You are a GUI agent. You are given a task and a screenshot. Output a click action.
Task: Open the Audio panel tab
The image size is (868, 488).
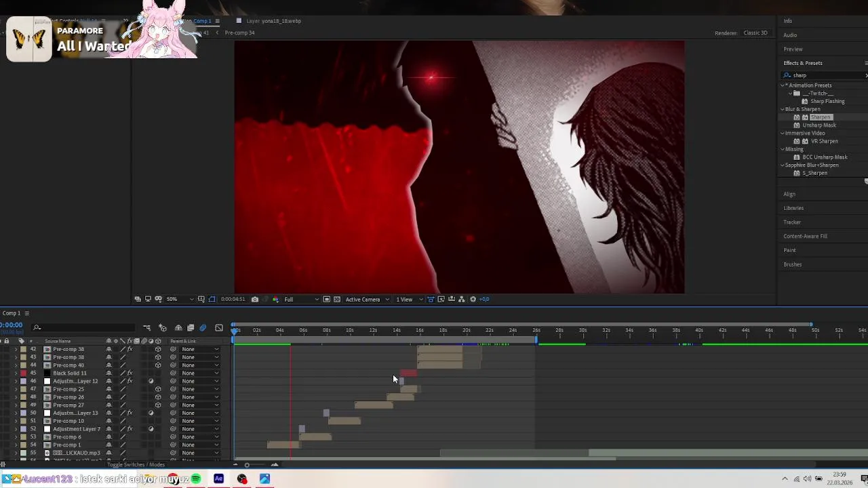(x=790, y=35)
